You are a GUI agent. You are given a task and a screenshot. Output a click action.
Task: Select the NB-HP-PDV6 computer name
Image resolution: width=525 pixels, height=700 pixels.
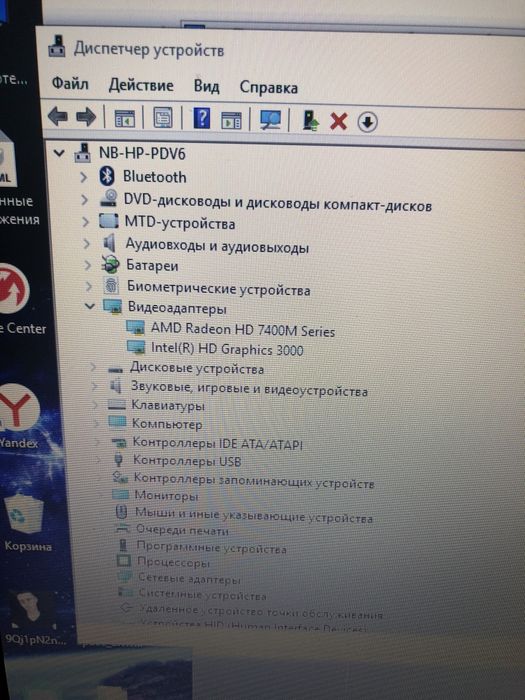click(142, 154)
